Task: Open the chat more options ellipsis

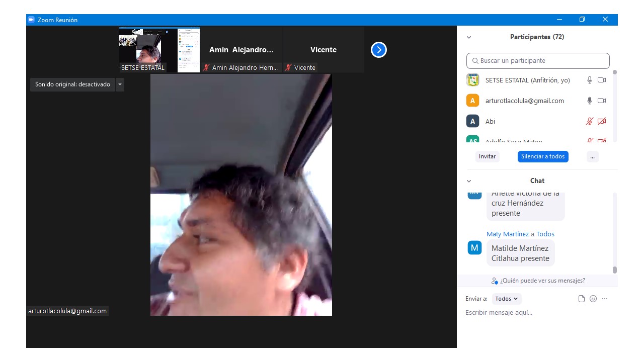Action: [x=605, y=299]
